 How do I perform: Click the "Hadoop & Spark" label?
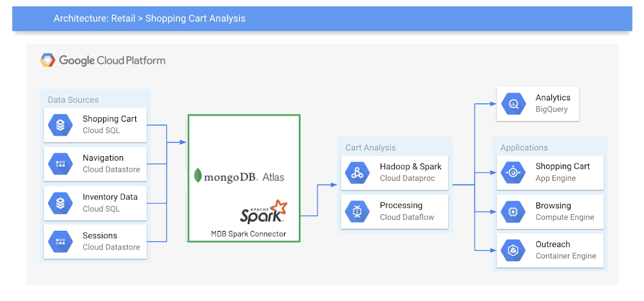click(411, 167)
